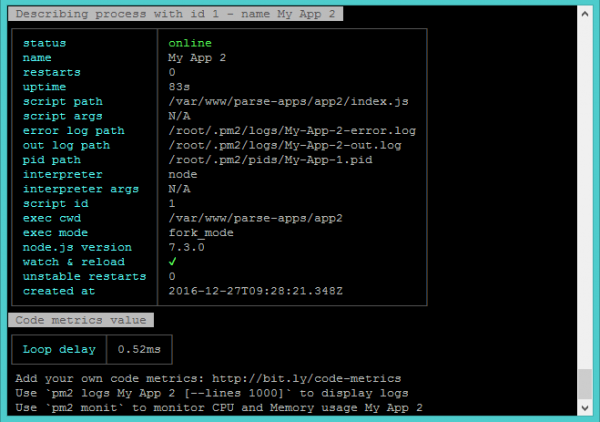The height and width of the screenshot is (422, 600).
Task: Click the Code metrics value header
Action: 79,320
